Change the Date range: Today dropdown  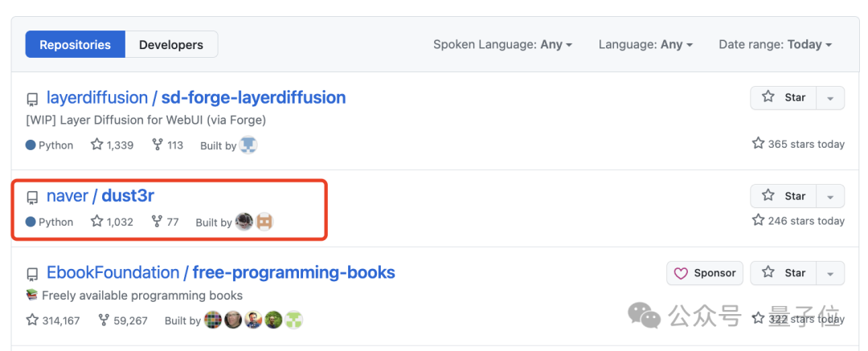pyautogui.click(x=775, y=45)
